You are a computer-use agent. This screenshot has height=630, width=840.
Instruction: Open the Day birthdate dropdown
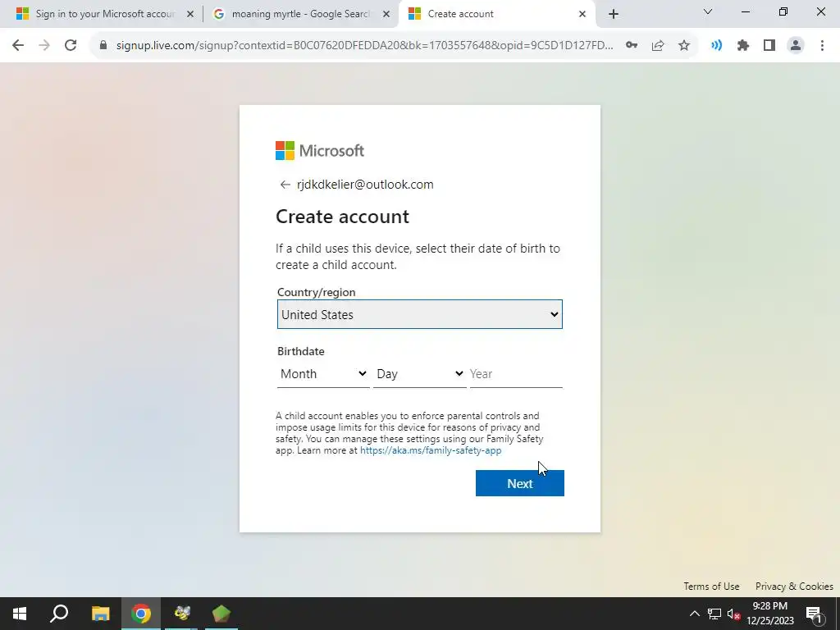click(419, 374)
